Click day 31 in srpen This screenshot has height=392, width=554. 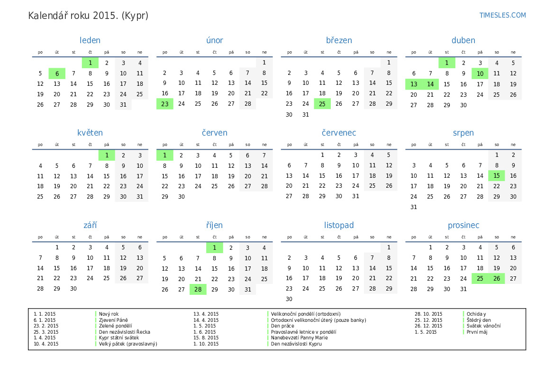click(414, 207)
